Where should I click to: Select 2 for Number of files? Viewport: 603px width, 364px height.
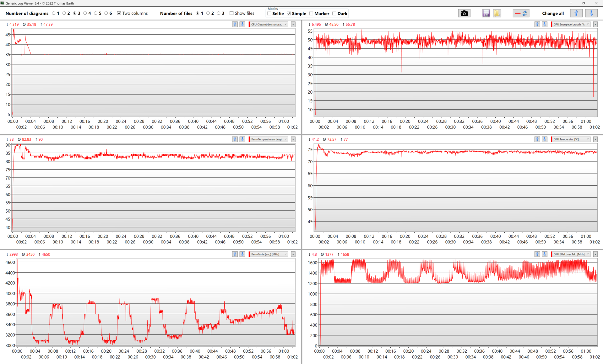click(x=208, y=13)
